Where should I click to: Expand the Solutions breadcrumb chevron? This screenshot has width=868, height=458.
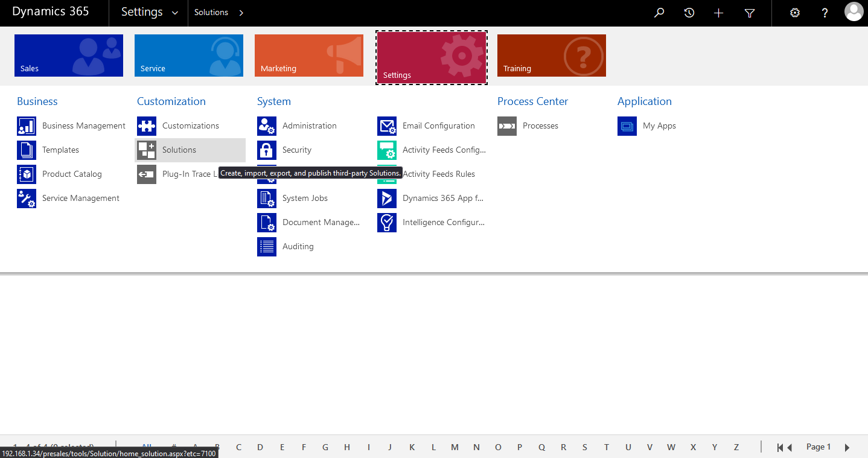[241, 13]
